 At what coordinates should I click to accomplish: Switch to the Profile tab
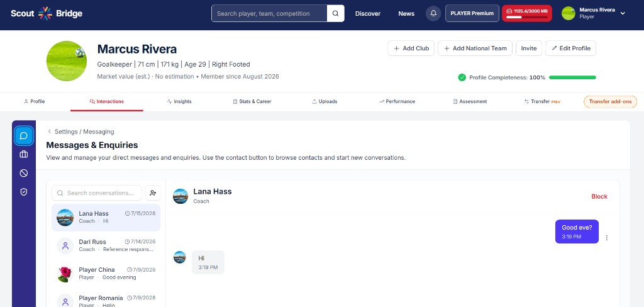[34, 101]
